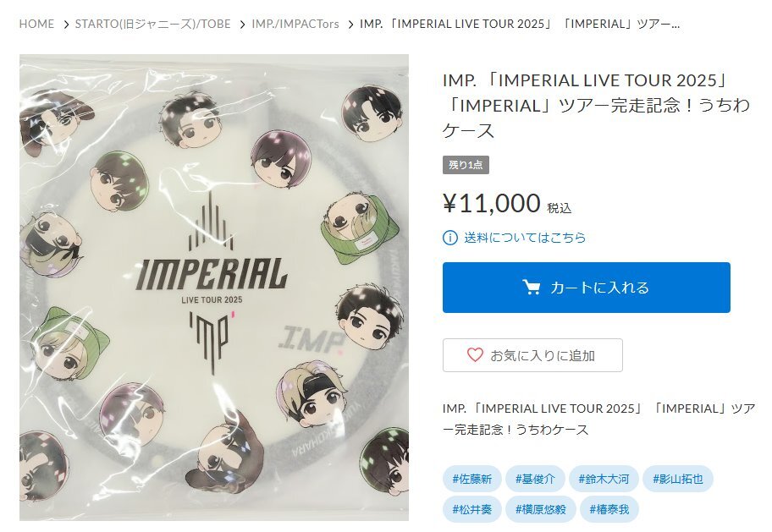Click the shopping cart icon in blue button
This screenshot has height=532, width=772.
532,288
